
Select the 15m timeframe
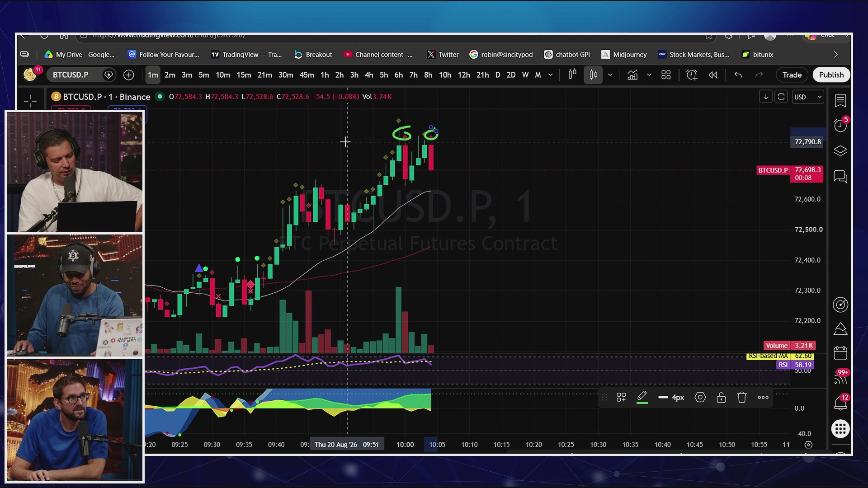[244, 75]
